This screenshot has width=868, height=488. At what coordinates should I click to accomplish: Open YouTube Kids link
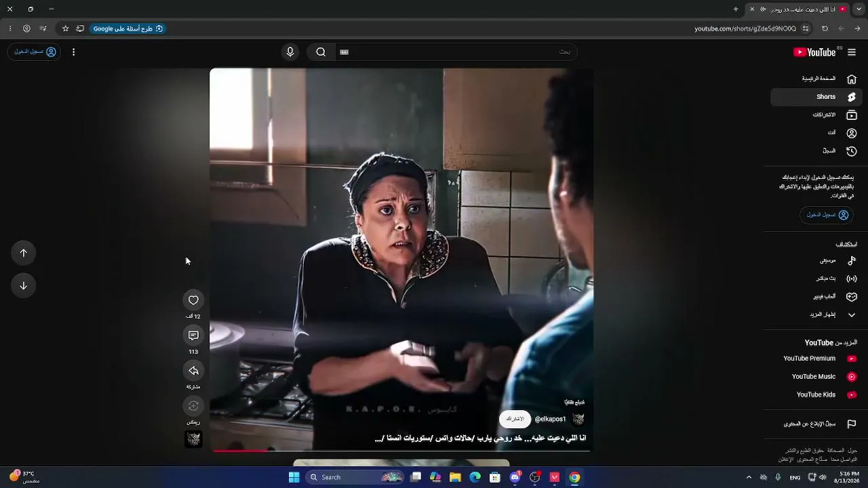click(816, 394)
